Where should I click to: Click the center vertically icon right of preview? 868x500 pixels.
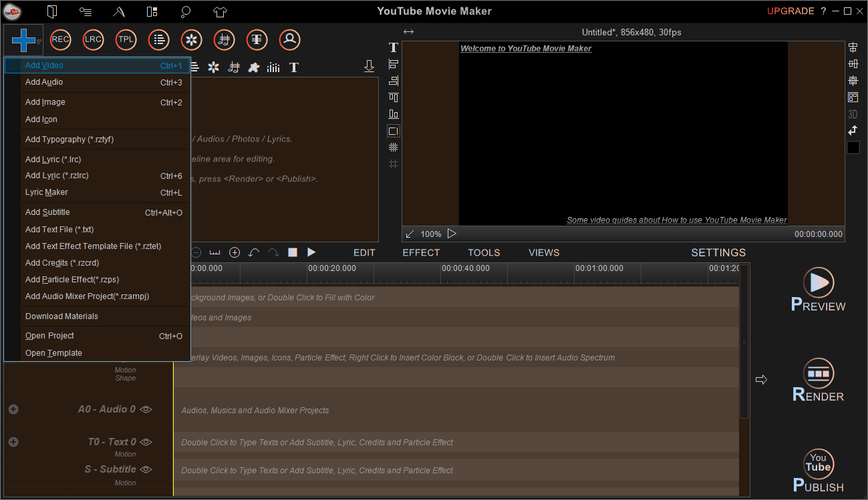click(853, 64)
